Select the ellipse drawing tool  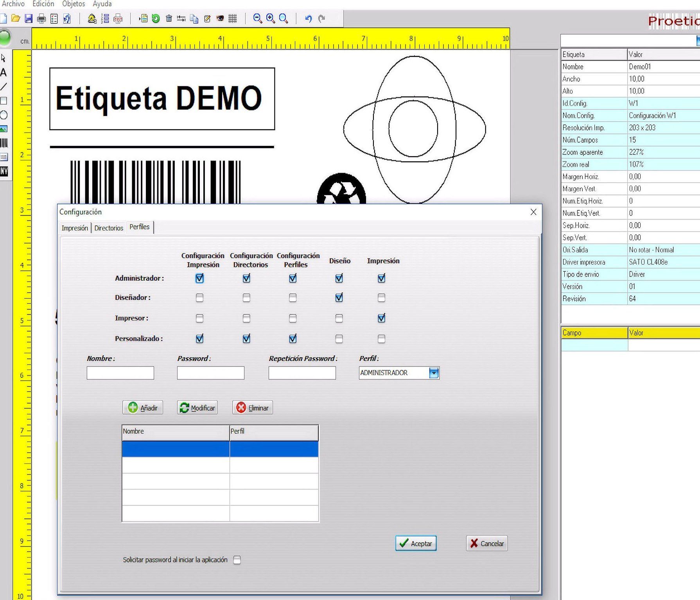click(x=4, y=115)
